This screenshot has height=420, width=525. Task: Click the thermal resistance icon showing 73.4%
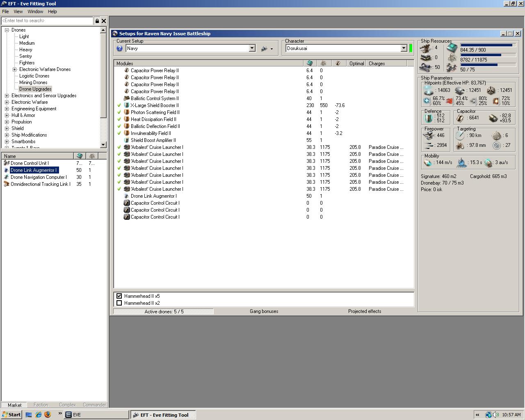[x=450, y=100]
